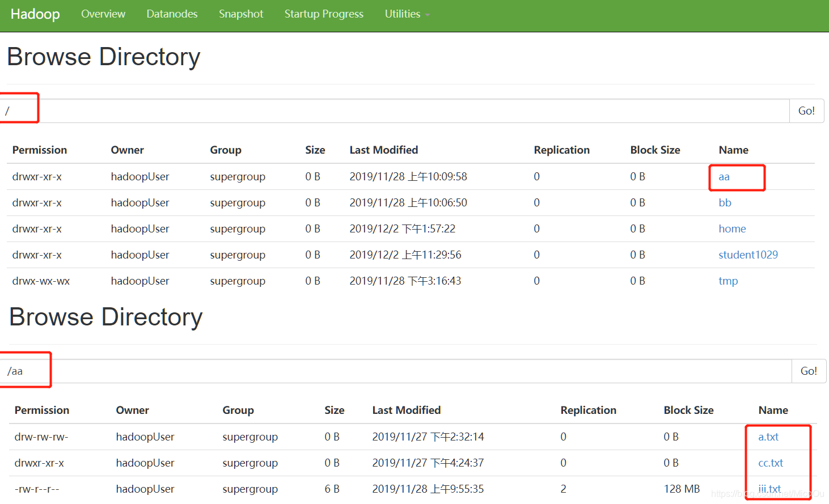This screenshot has height=504, width=829.
Task: Click Go! beside the "/aa" path field
Action: pos(809,371)
